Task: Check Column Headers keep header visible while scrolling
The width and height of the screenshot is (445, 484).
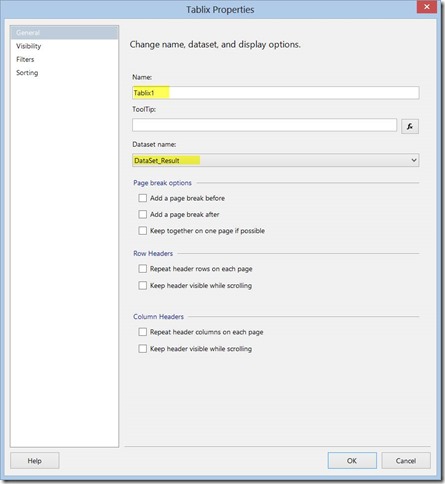Action: click(143, 349)
